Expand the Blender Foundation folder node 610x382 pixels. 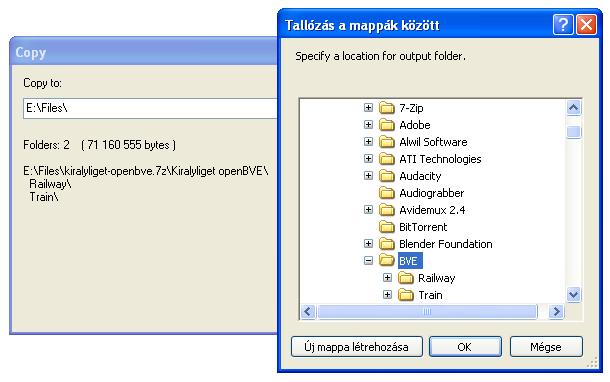point(368,244)
